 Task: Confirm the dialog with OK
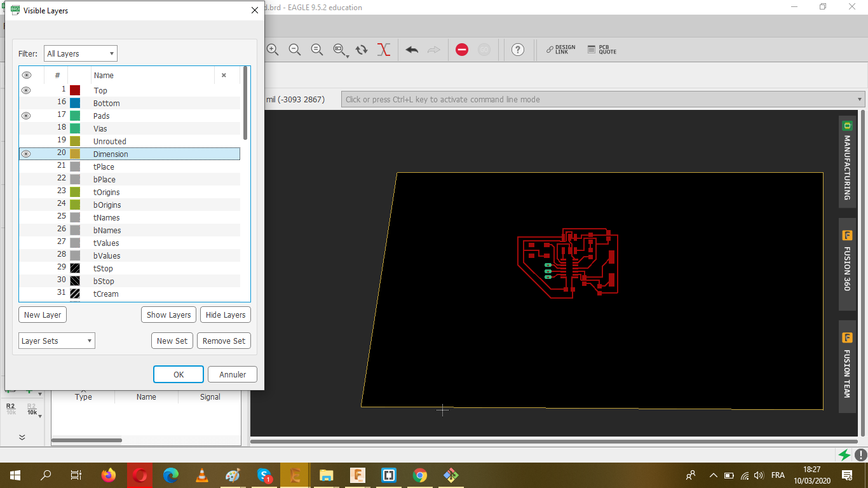tap(179, 374)
